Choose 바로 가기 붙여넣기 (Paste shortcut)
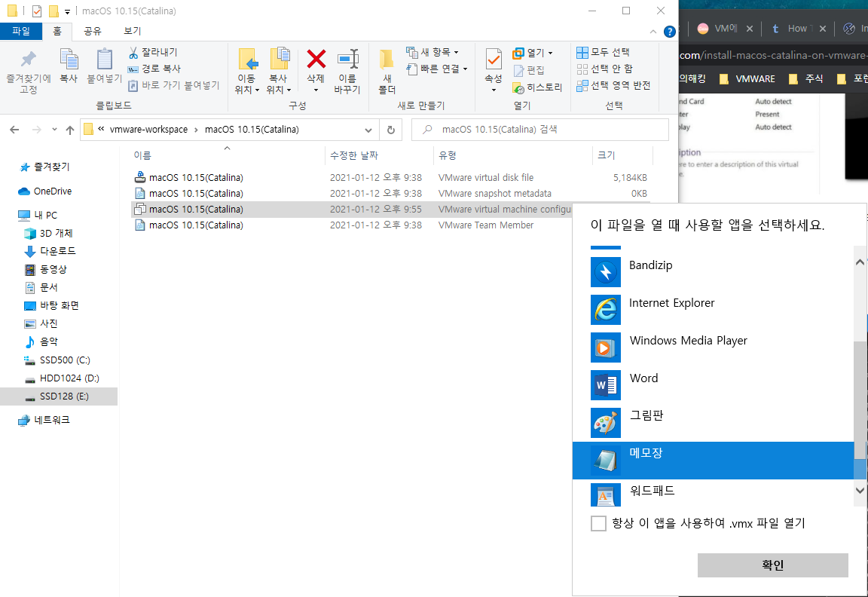 [174, 85]
